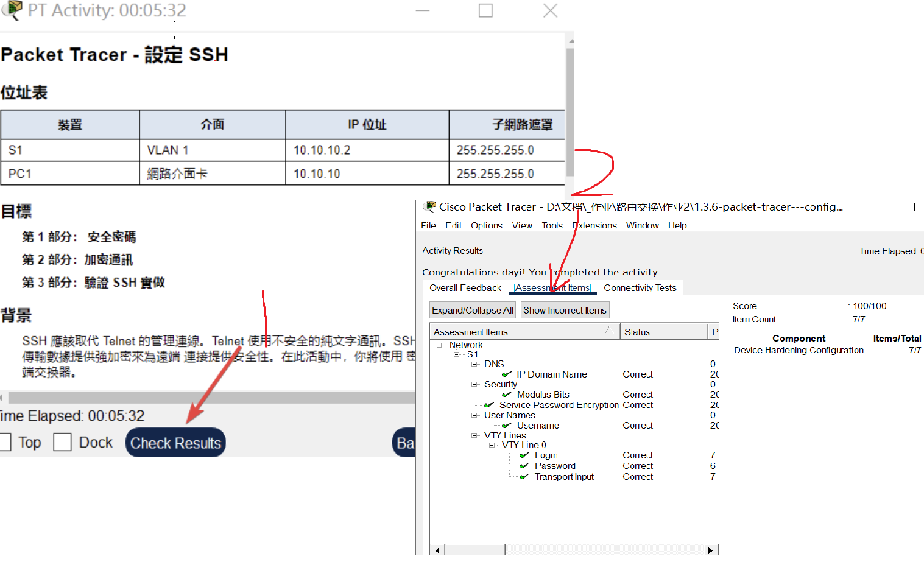924x576 pixels.
Task: Click the PC1 device cell
Action: pyautogui.click(x=70, y=174)
